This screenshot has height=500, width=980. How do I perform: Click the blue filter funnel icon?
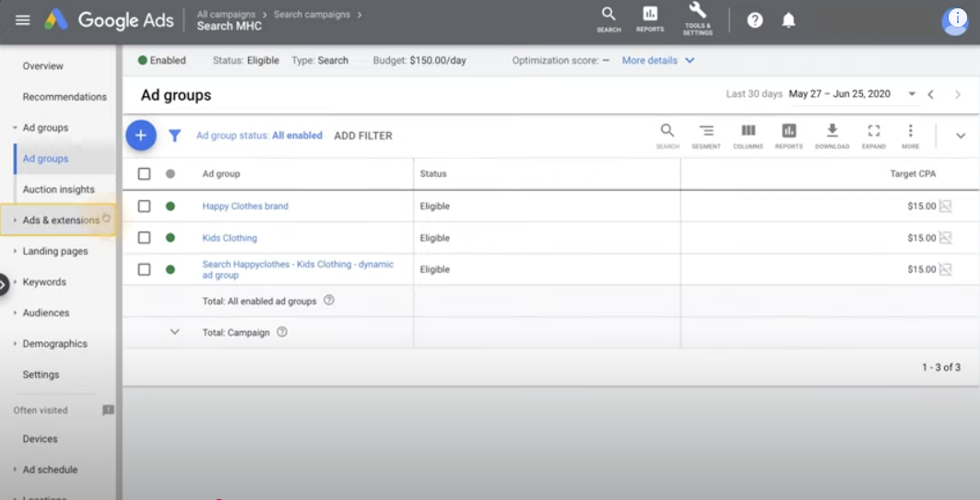[x=175, y=136]
